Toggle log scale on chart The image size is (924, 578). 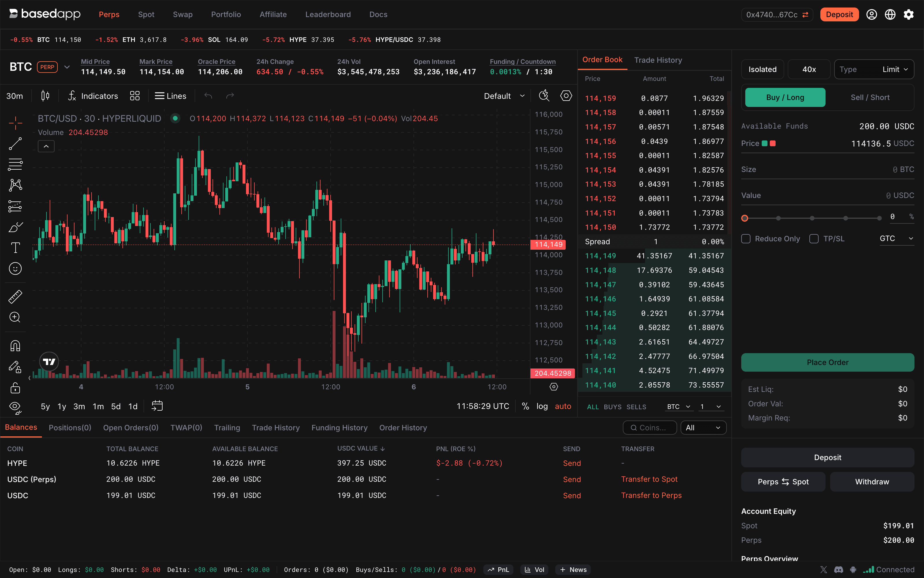tap(542, 406)
